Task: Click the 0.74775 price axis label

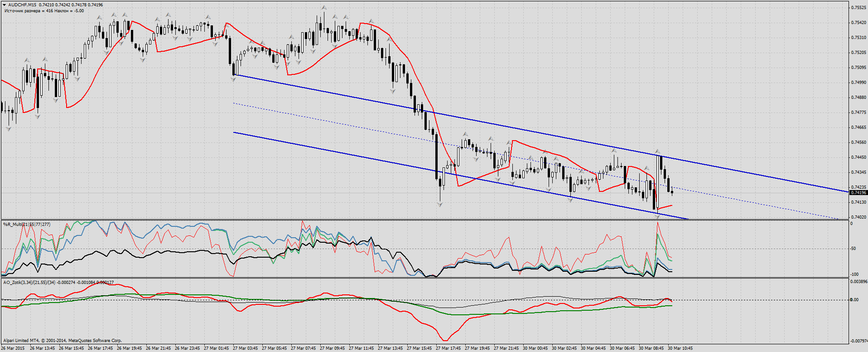Action: [x=859, y=112]
